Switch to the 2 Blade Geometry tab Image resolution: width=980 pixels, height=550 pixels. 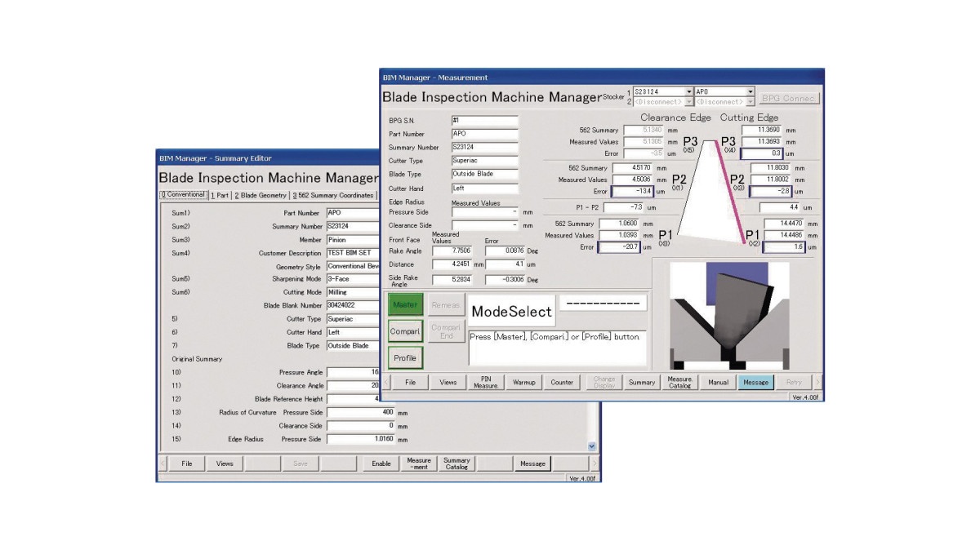[261, 195]
